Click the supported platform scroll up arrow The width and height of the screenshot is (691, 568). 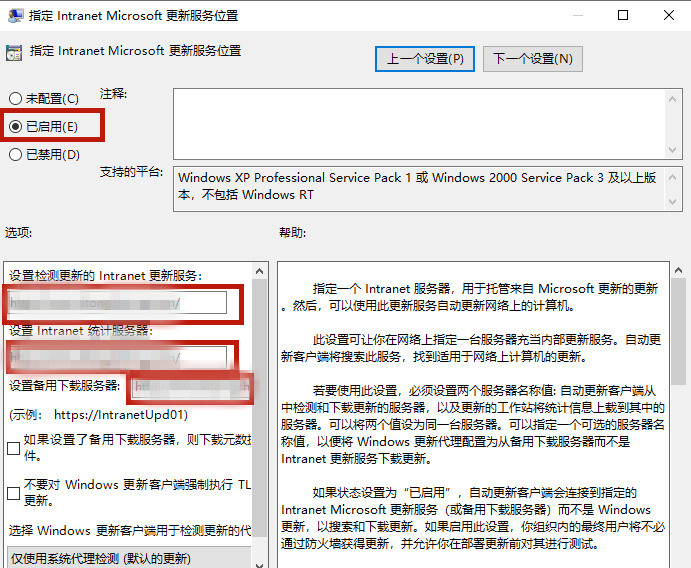click(x=672, y=178)
